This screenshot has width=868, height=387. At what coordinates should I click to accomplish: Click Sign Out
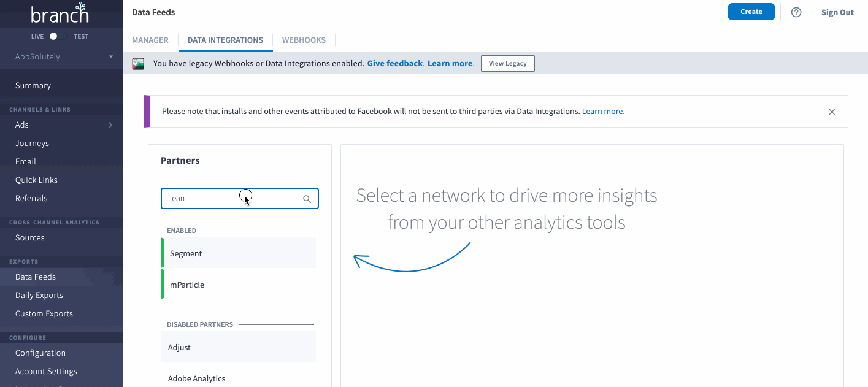(x=837, y=12)
